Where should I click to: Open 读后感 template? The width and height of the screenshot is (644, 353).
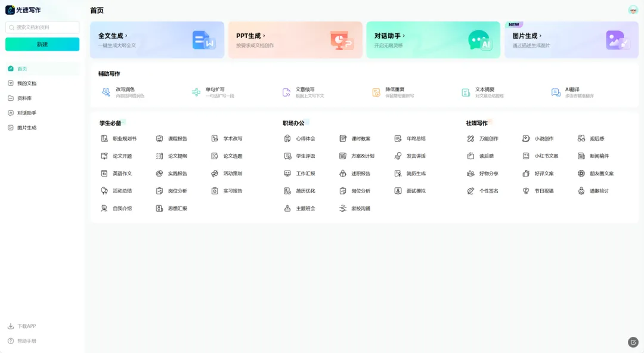click(481, 156)
